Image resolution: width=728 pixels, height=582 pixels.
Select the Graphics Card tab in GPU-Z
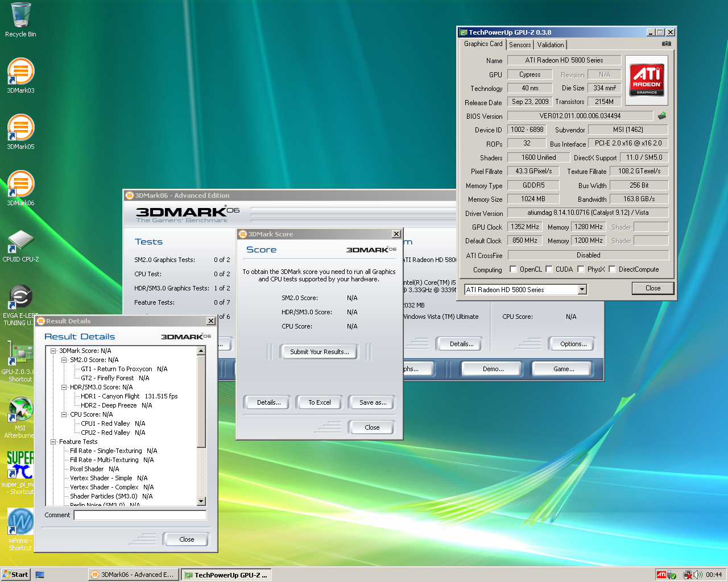pyautogui.click(x=483, y=44)
